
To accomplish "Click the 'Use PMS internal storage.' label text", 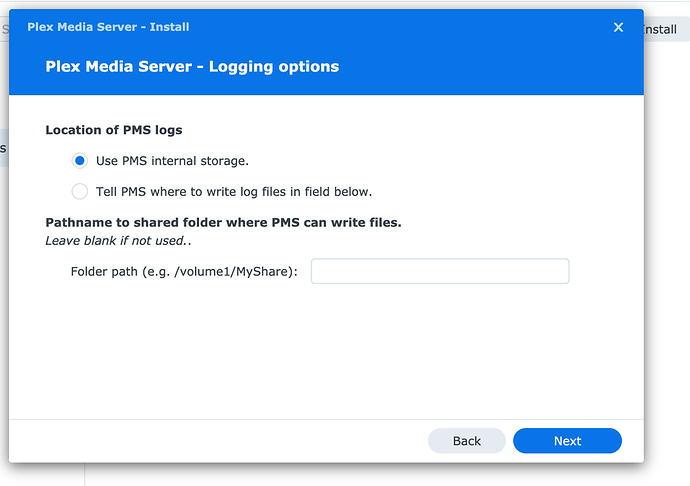I will 172,160.
